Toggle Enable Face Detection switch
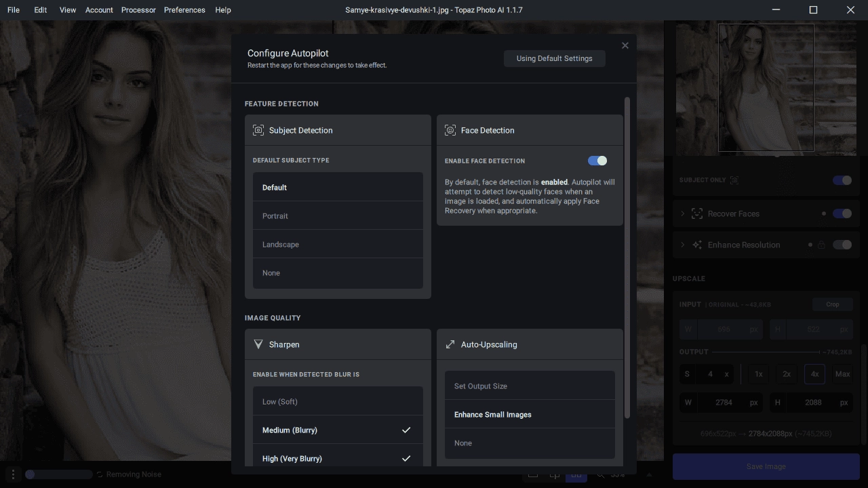The image size is (868, 488). pos(597,161)
